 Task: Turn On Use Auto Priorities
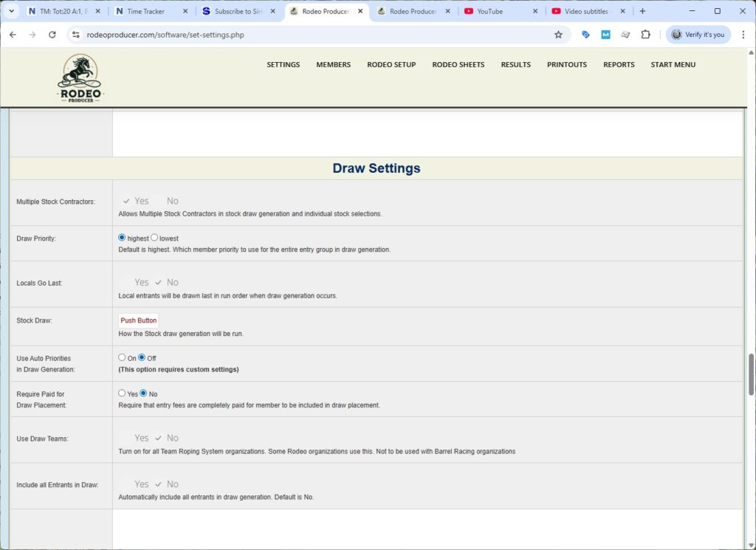tap(122, 357)
